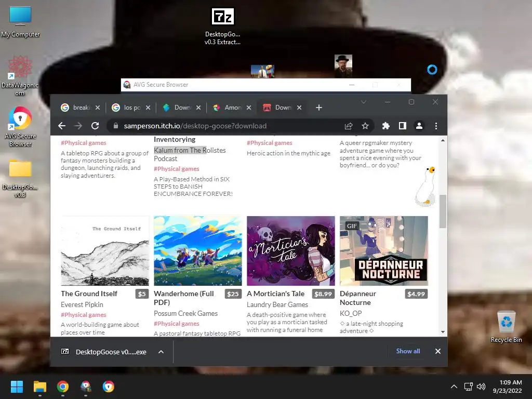Close the 'breaki' tab

pyautogui.click(x=98, y=108)
